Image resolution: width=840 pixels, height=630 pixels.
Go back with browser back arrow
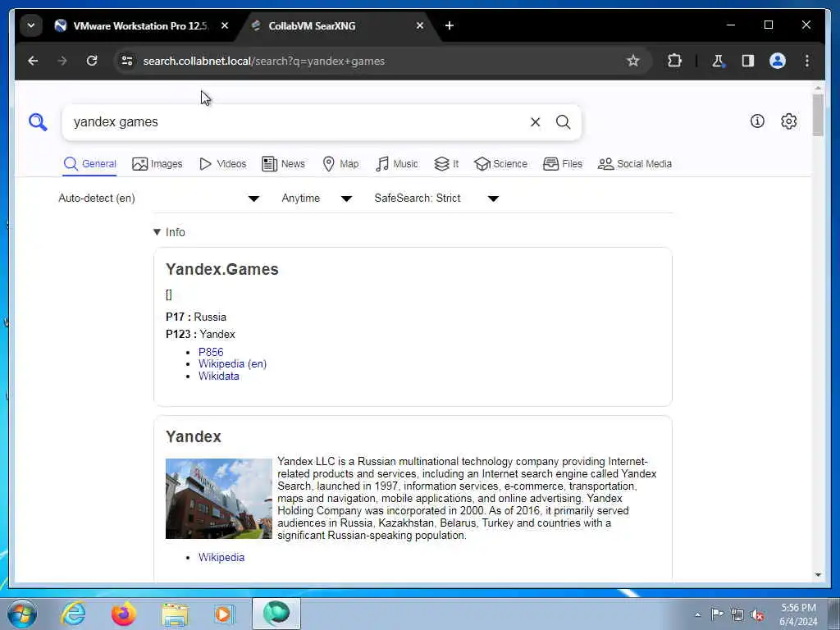point(33,61)
